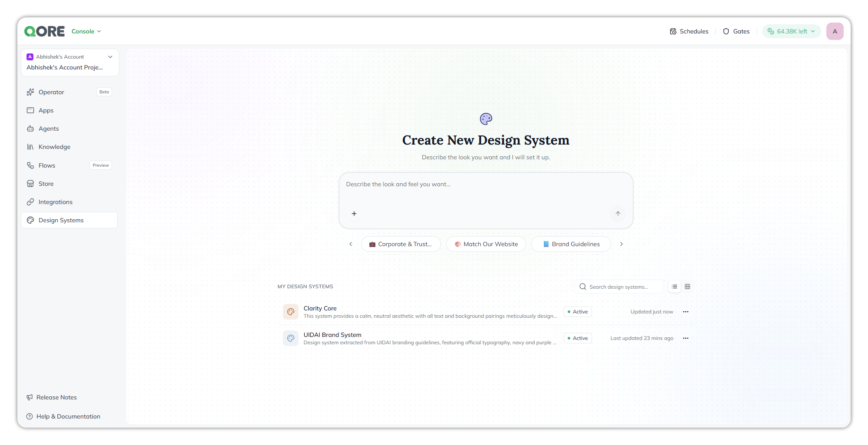Go to Apps in the sidebar
This screenshot has width=868, height=445.
(69, 110)
